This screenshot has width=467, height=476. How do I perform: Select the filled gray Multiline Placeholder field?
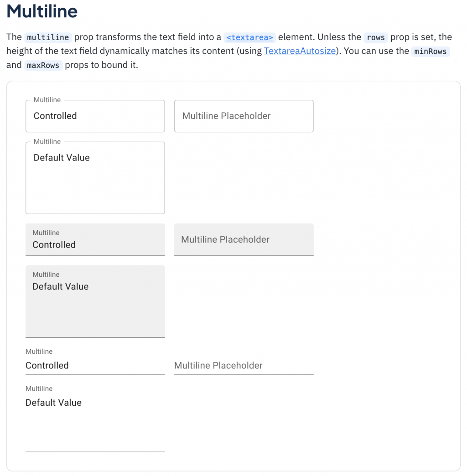pyautogui.click(x=244, y=240)
